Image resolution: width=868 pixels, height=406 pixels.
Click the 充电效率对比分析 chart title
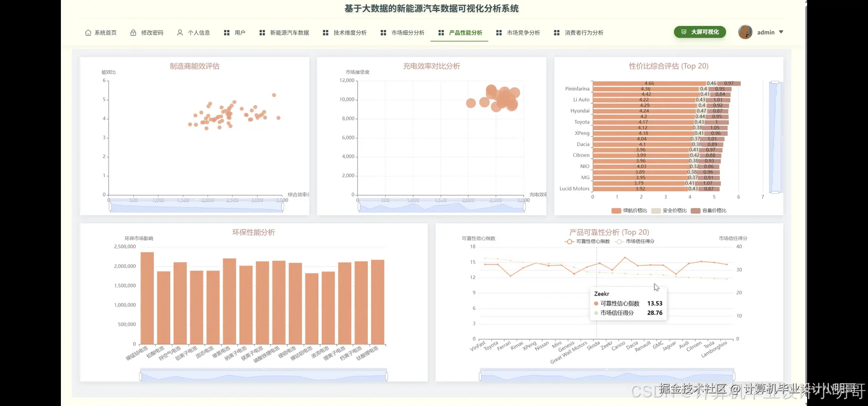point(432,66)
